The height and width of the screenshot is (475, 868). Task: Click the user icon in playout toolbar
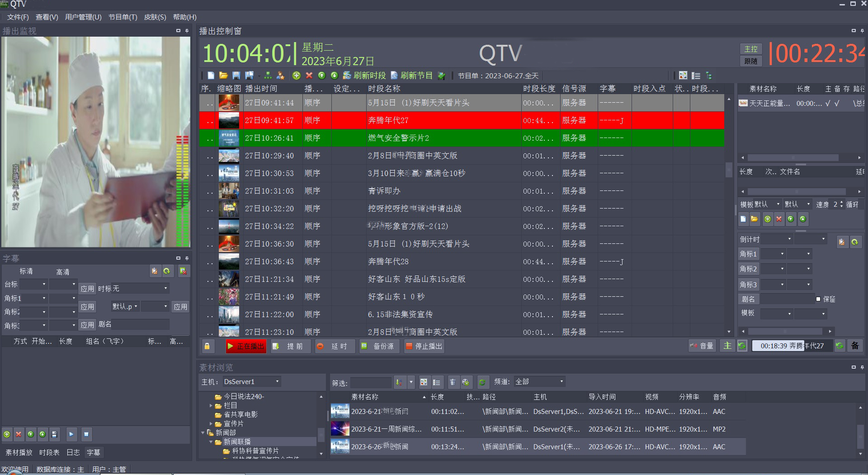tap(280, 76)
